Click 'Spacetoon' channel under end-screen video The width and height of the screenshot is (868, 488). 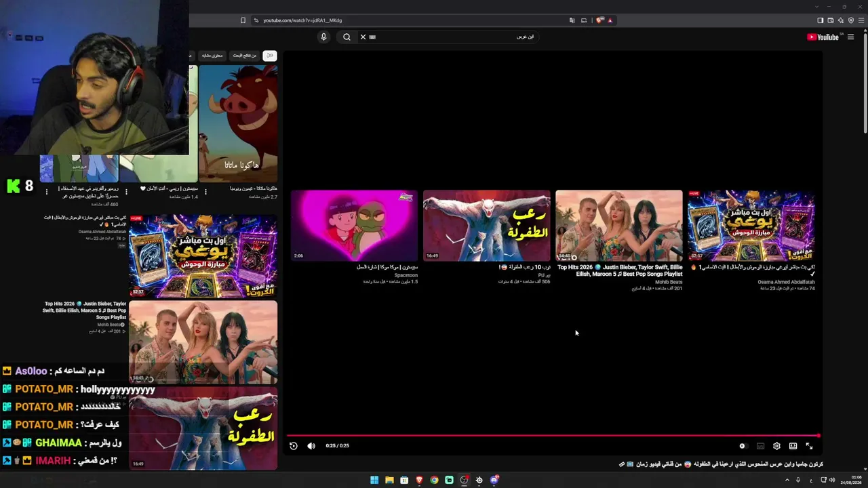pyautogui.click(x=406, y=275)
